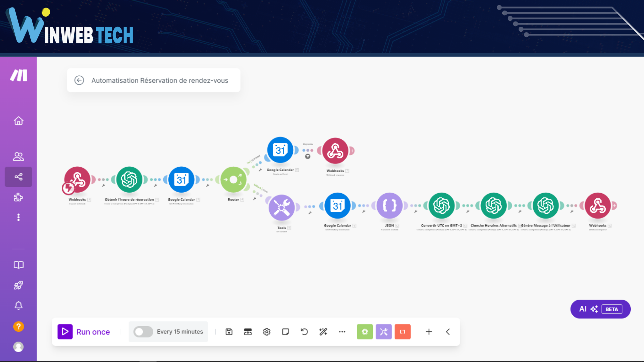Open the purple Tools module
This screenshot has width=644, height=362.
coord(281,207)
